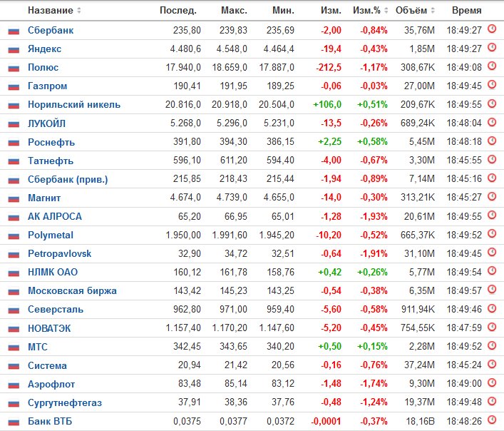
Task: Click the Изм. column header
Action: [331, 10]
